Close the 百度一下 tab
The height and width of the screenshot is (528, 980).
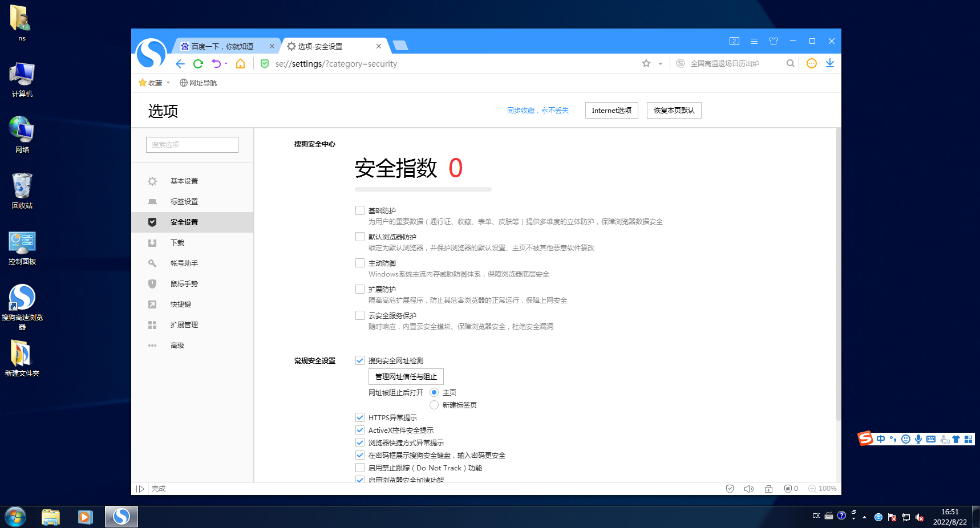[x=272, y=46]
